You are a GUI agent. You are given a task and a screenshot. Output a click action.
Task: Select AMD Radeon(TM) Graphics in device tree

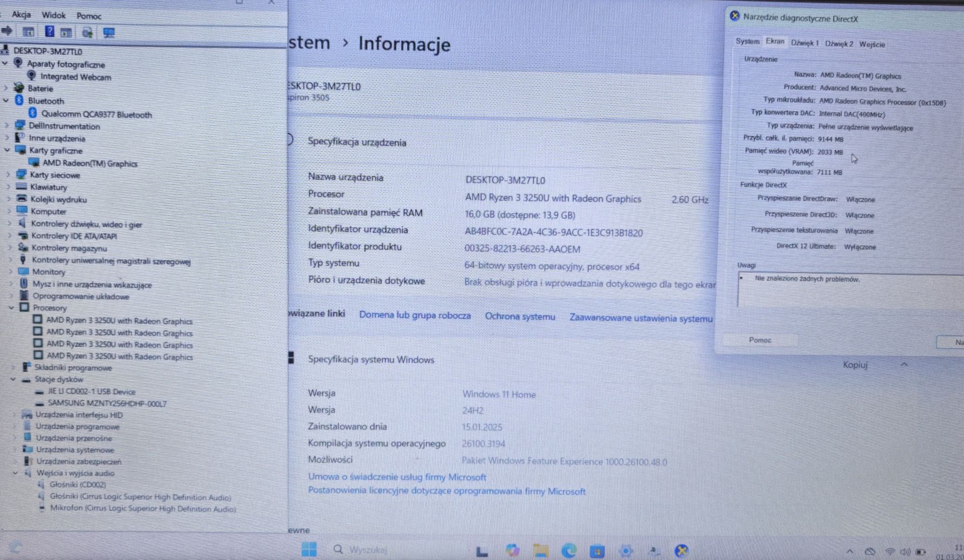[90, 163]
